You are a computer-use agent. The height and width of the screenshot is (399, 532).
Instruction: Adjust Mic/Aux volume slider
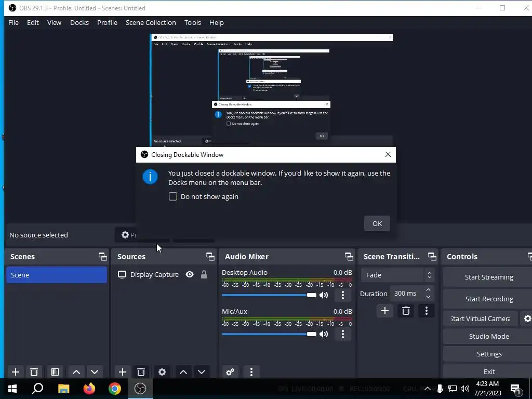(269, 334)
